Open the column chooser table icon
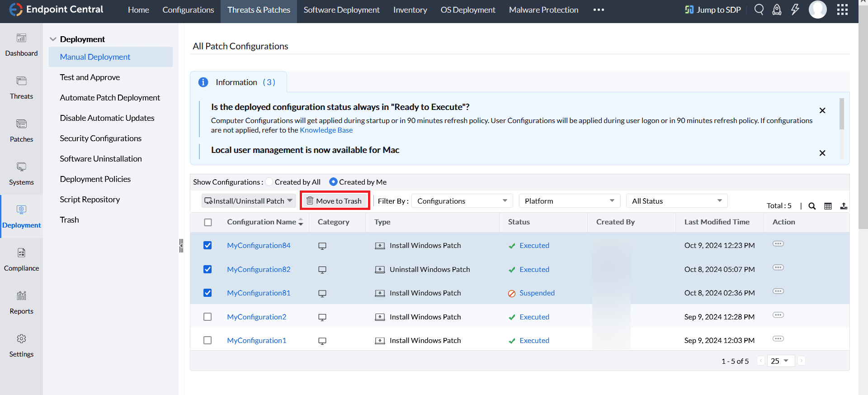The height and width of the screenshot is (395, 868). [x=828, y=206]
